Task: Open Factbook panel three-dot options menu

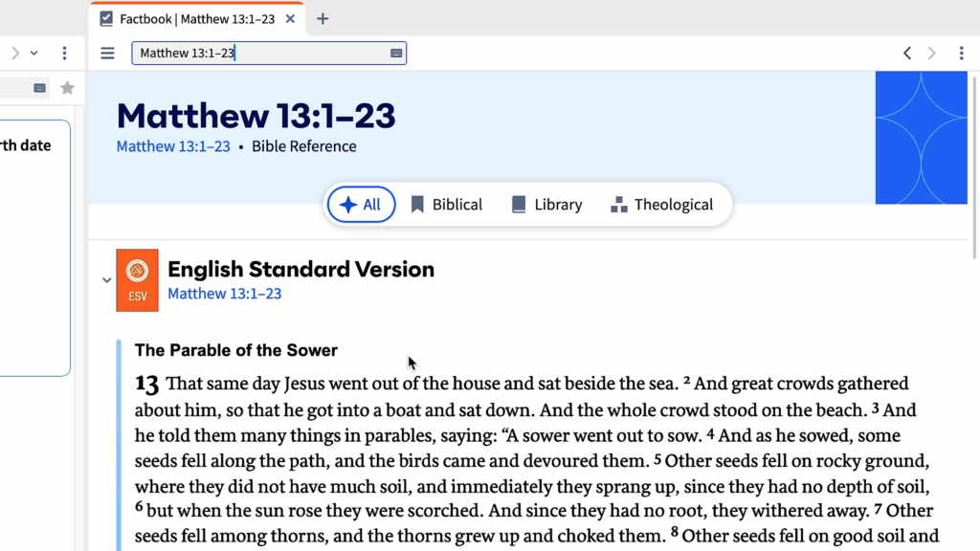Action: click(x=961, y=54)
